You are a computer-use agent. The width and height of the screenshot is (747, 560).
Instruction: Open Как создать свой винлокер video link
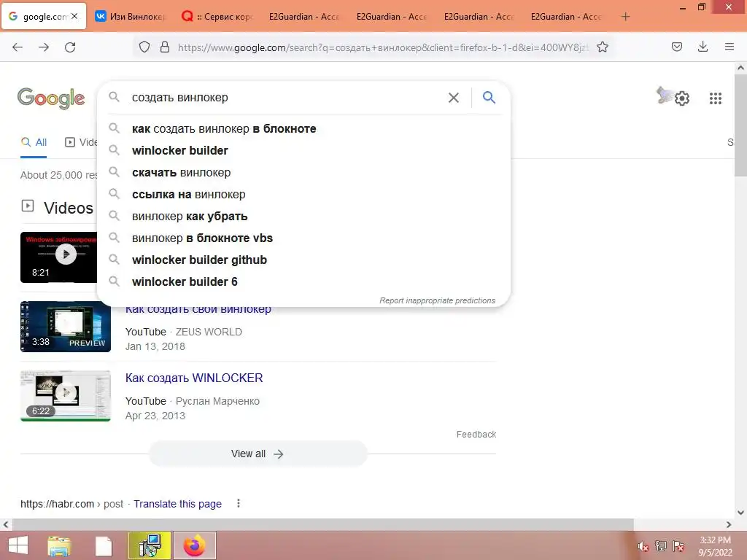(198, 311)
